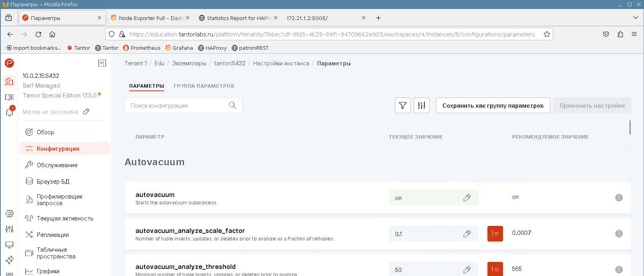Focus the Поиск конфигурации search field
The width and height of the screenshot is (644, 276).
point(178,105)
